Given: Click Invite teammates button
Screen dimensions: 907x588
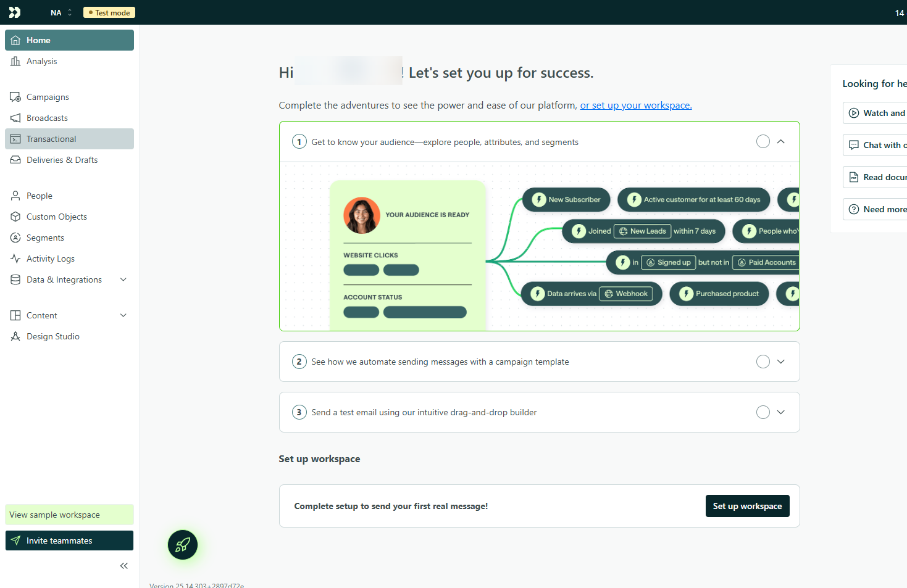Looking at the screenshot, I should (69, 540).
